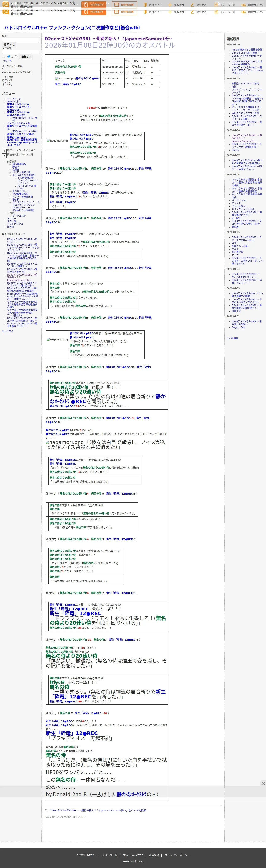The width and height of the screenshot is (266, 868).
Task: Open このWikiのTOPへ in the footer
Action: (86, 855)
